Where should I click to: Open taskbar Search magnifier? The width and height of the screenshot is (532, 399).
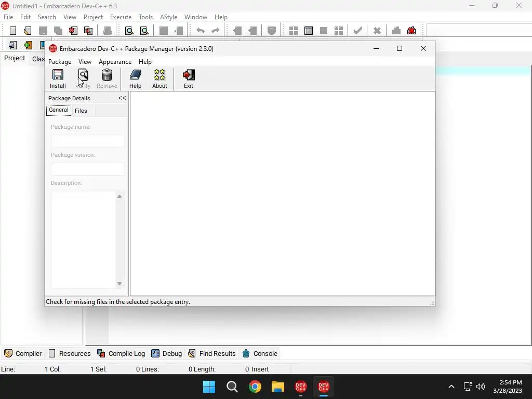pyautogui.click(x=232, y=387)
